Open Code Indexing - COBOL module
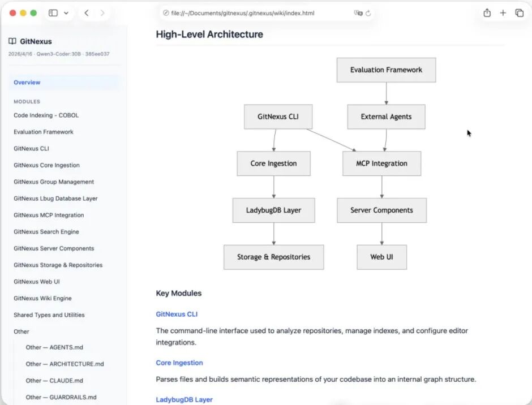The height and width of the screenshot is (405, 532). (46, 115)
